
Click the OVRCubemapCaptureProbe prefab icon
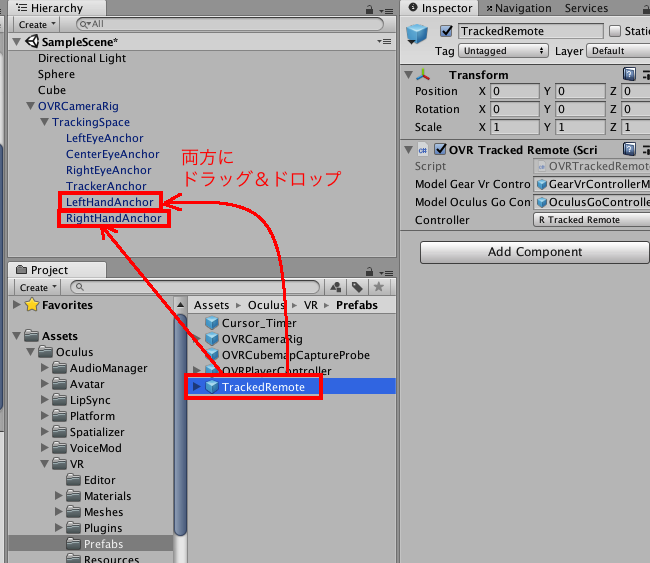coord(212,354)
